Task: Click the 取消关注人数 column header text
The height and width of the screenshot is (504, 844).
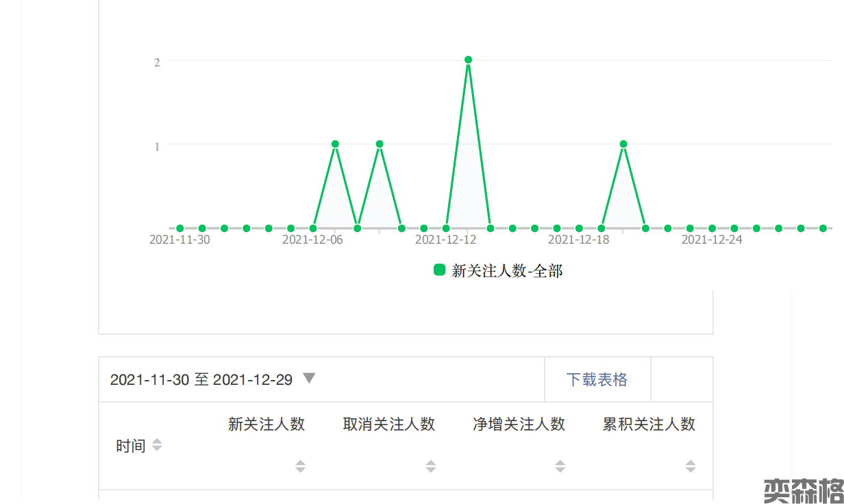Action: 389,425
